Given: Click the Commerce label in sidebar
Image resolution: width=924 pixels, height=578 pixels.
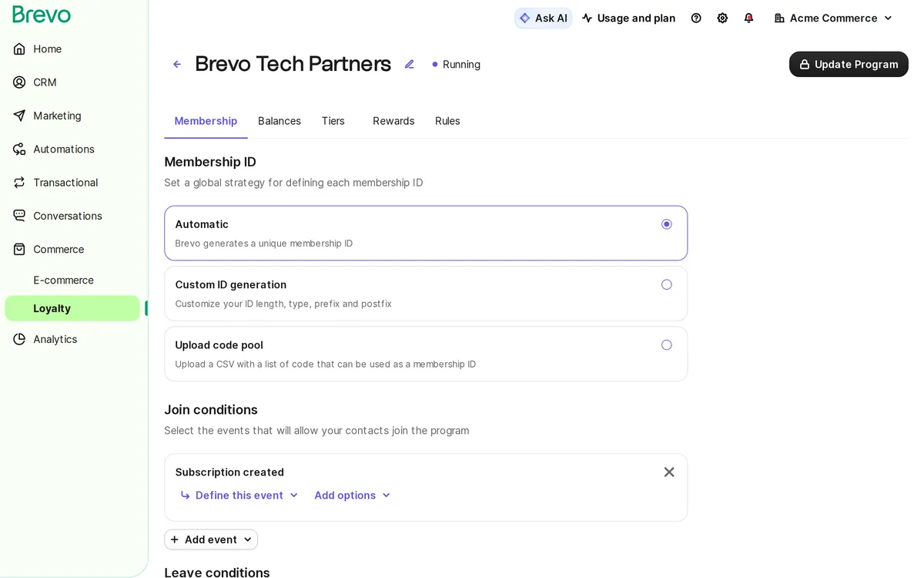Looking at the screenshot, I should pyautogui.click(x=59, y=249).
